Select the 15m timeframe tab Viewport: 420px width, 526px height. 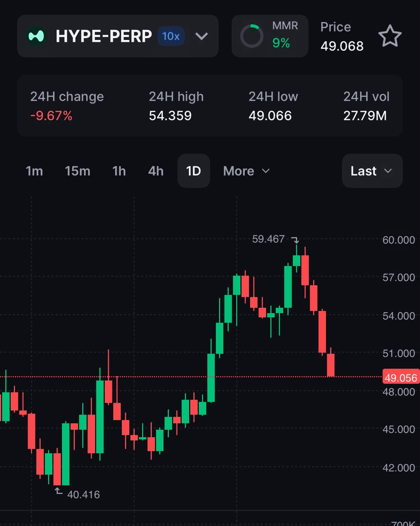[78, 171]
